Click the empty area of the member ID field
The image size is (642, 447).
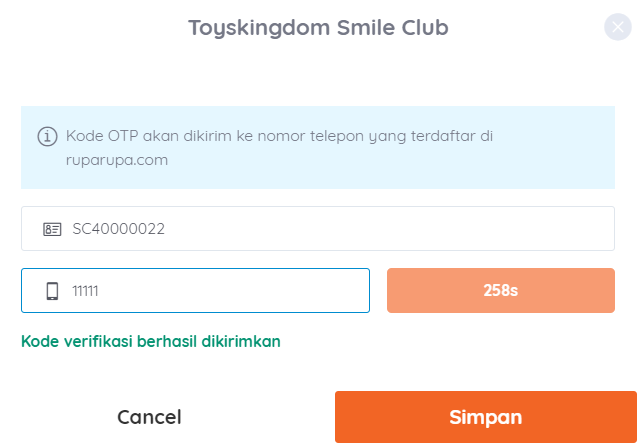click(389, 228)
